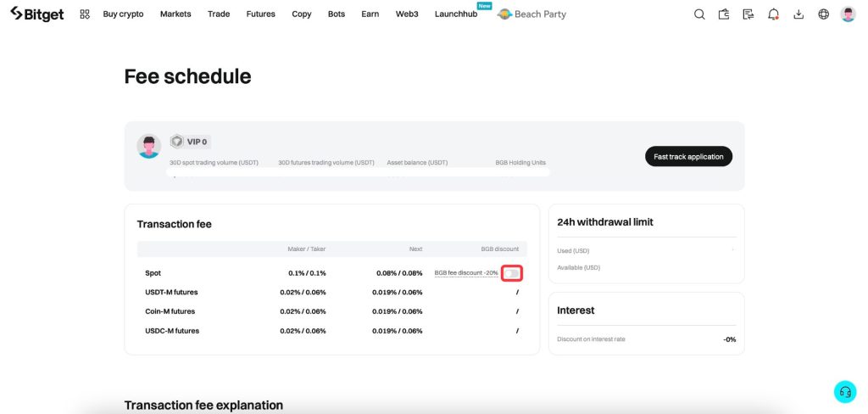Screen dimensions: 868x414
Task: Open the Bots menu
Action: tap(336, 14)
